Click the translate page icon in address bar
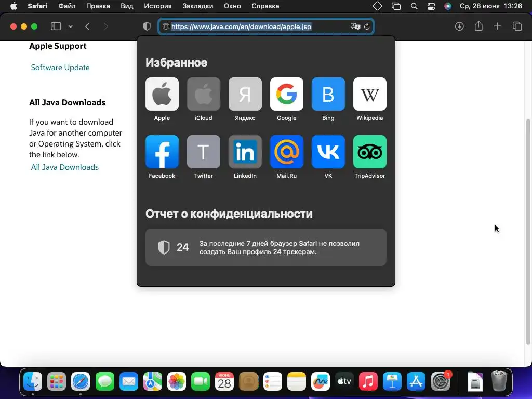 coord(355,26)
